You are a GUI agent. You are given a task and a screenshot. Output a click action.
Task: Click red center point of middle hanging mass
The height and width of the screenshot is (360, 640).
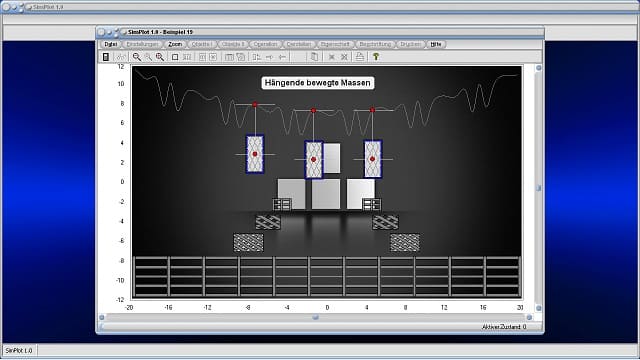[313, 159]
